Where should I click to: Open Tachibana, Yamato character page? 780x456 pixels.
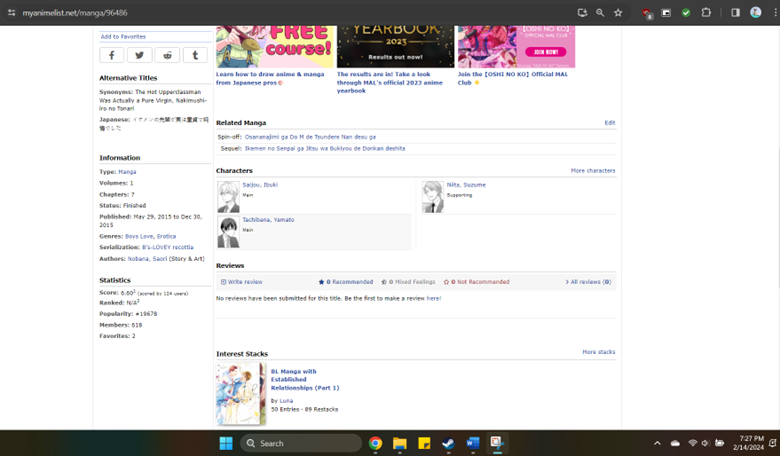pos(268,220)
